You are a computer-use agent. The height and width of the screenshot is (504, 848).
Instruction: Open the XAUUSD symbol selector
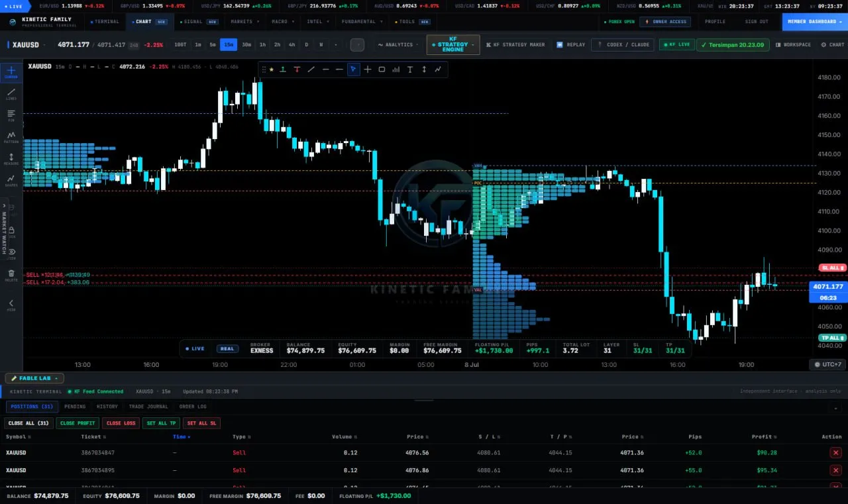click(26, 45)
